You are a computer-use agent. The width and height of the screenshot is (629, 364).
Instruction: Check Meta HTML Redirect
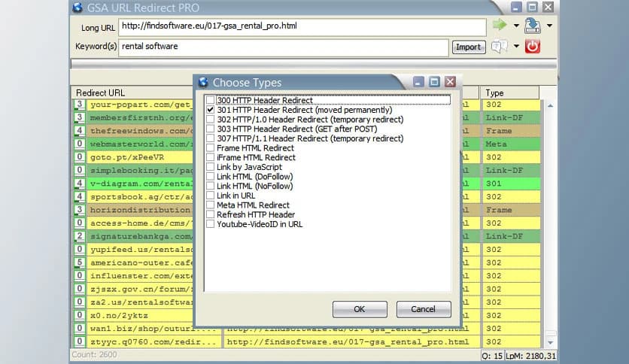[x=210, y=205]
